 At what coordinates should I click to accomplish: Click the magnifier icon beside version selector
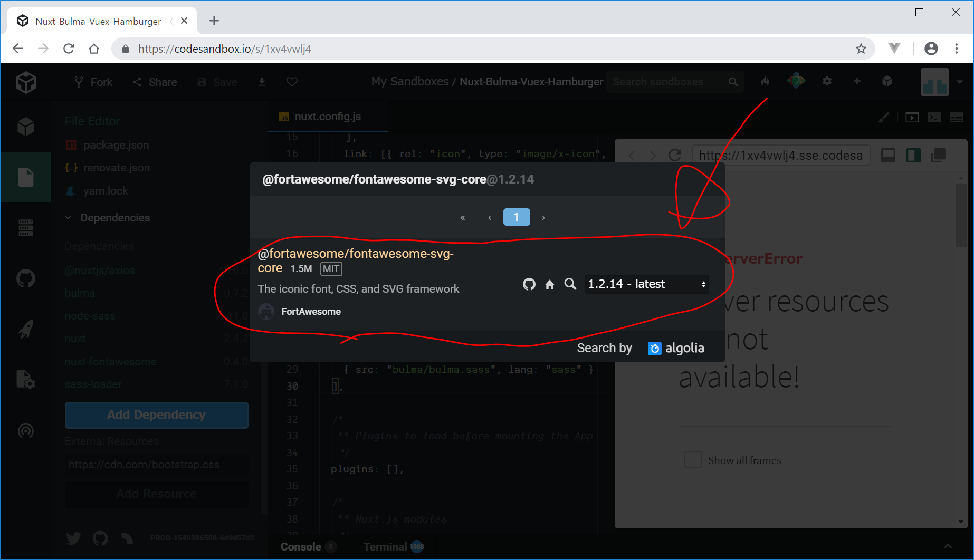pos(570,284)
